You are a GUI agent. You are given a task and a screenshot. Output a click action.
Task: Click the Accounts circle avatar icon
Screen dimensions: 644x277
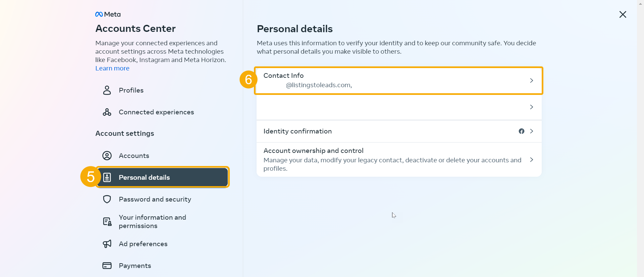107,156
